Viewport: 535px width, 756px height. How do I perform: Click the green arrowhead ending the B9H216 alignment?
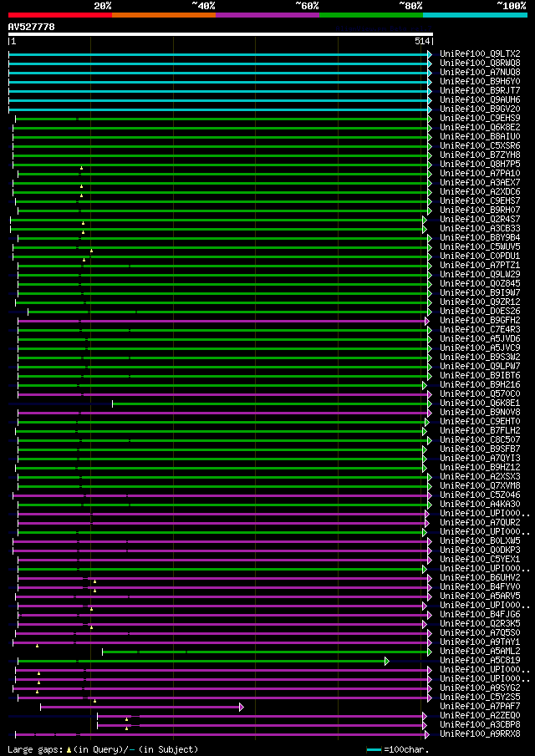coord(425,385)
